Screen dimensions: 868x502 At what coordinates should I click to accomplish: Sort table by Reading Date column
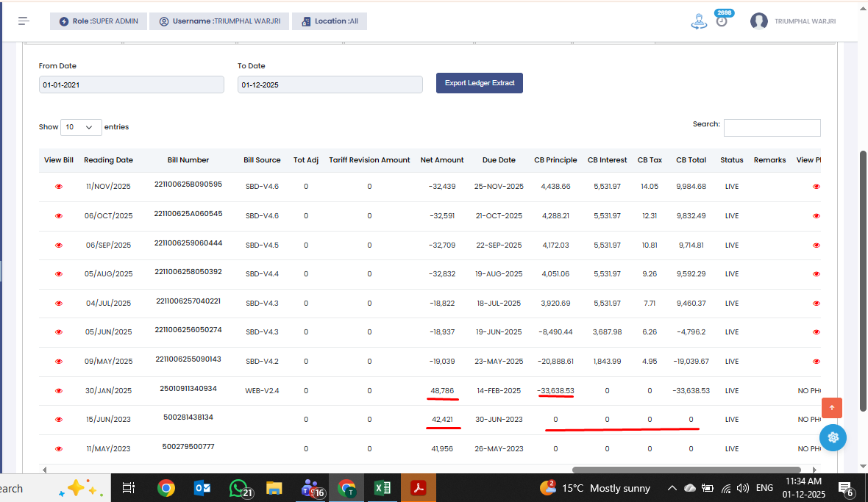click(108, 159)
